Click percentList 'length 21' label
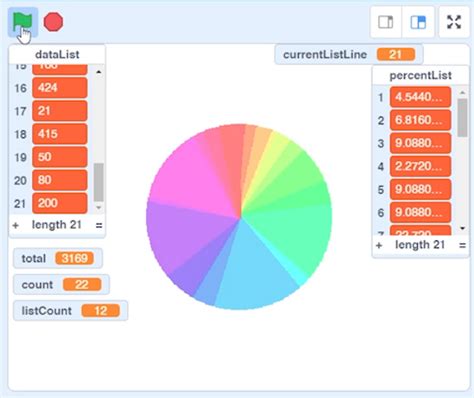 420,245
